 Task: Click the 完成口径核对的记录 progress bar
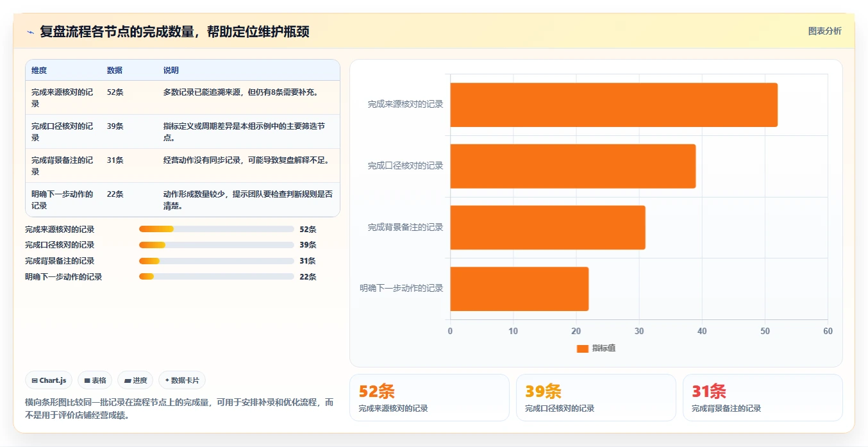pyautogui.click(x=217, y=245)
